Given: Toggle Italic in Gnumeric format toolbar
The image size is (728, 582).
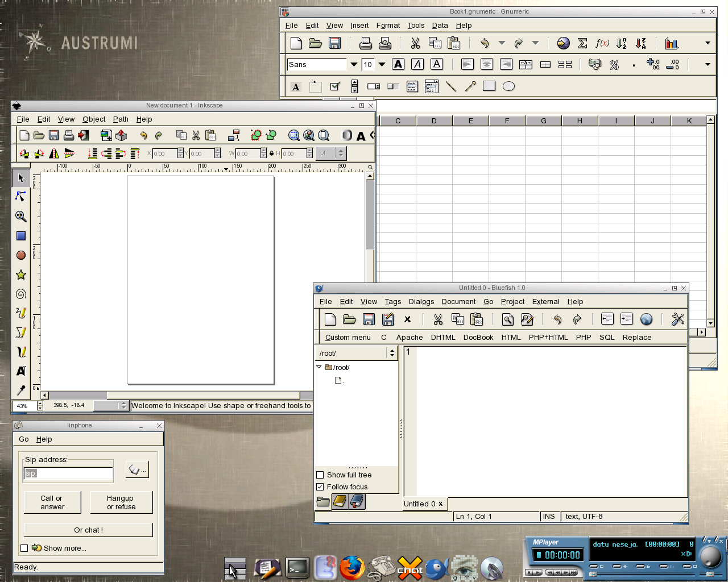Looking at the screenshot, I should (x=417, y=64).
